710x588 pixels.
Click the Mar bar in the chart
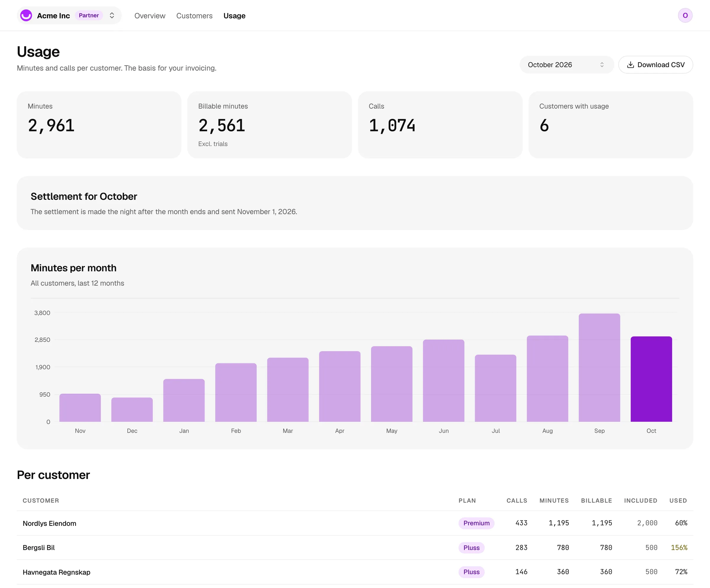tap(288, 389)
